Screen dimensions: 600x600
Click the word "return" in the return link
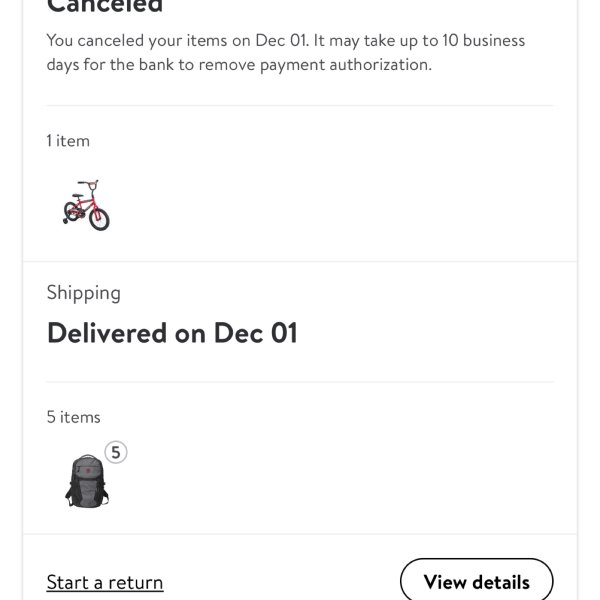[x=134, y=582]
